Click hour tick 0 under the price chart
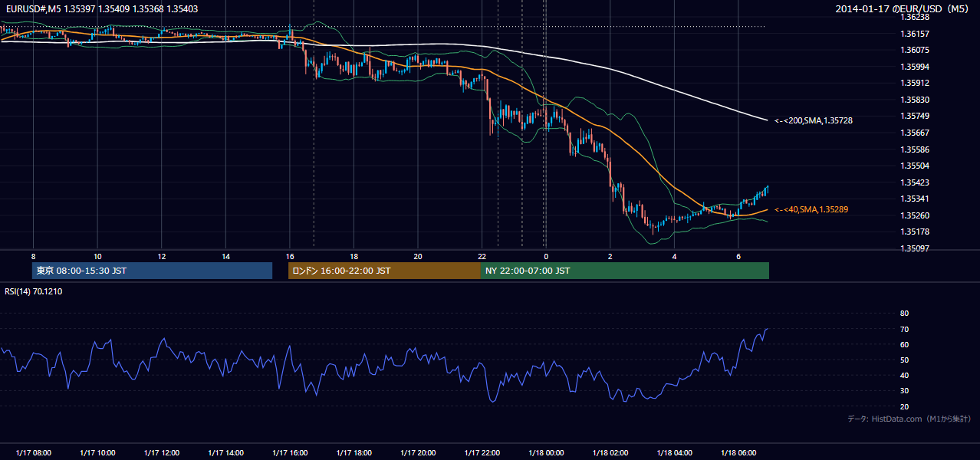 coord(546,256)
